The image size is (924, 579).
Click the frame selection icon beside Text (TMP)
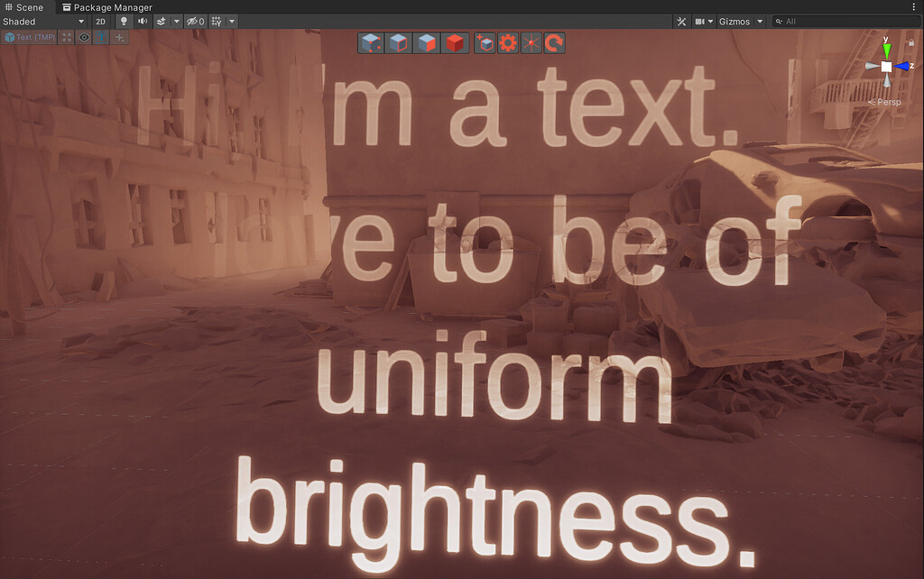tap(65, 37)
